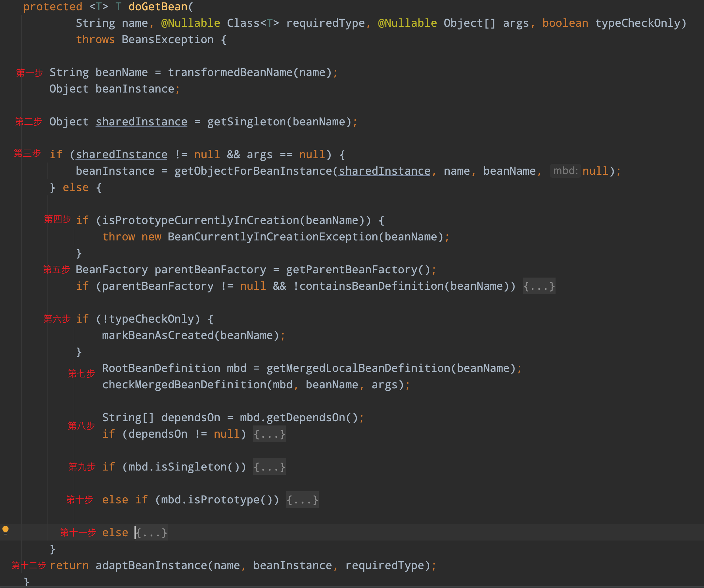Click the getParentBeanFactory method call
704x588 pixels.
[351, 270]
